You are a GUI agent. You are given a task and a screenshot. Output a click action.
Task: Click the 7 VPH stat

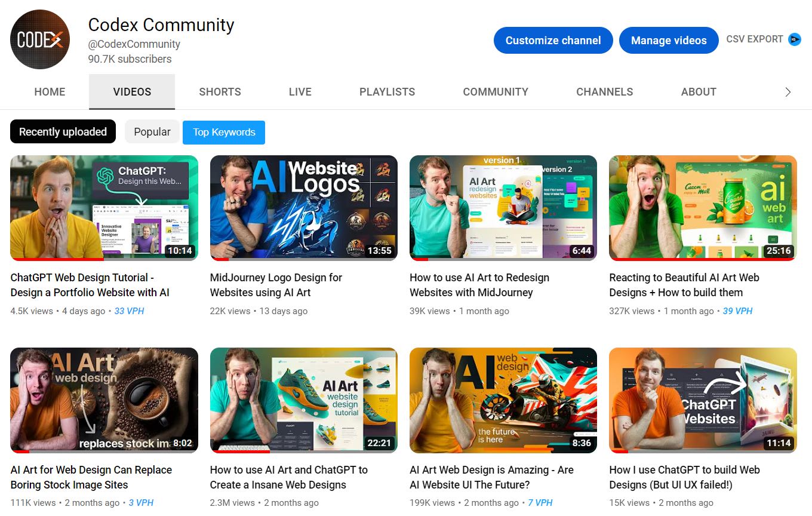[540, 503]
